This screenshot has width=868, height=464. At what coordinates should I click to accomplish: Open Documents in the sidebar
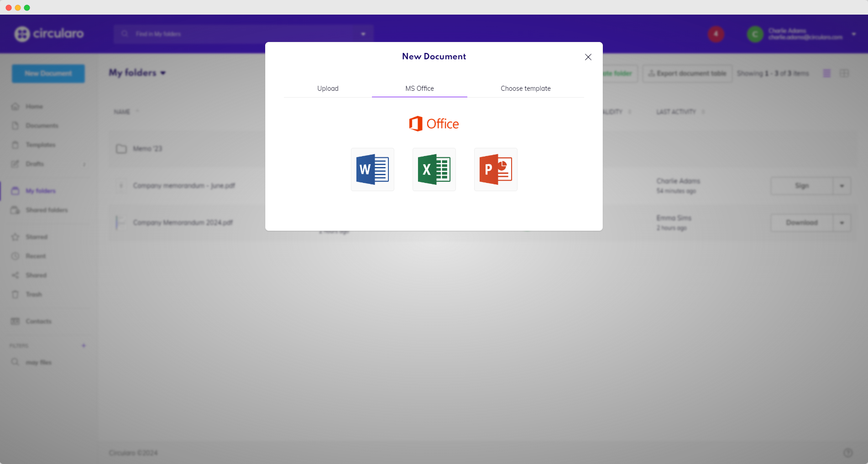coord(42,125)
